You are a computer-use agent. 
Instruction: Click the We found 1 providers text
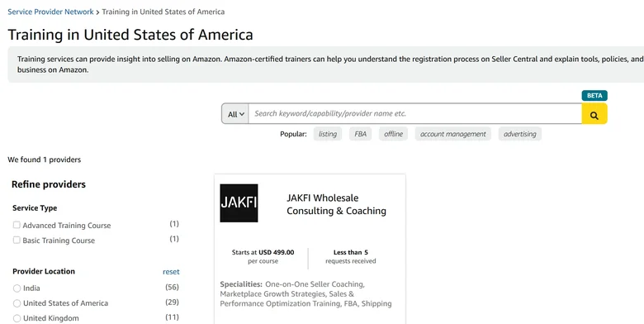pyautogui.click(x=45, y=160)
